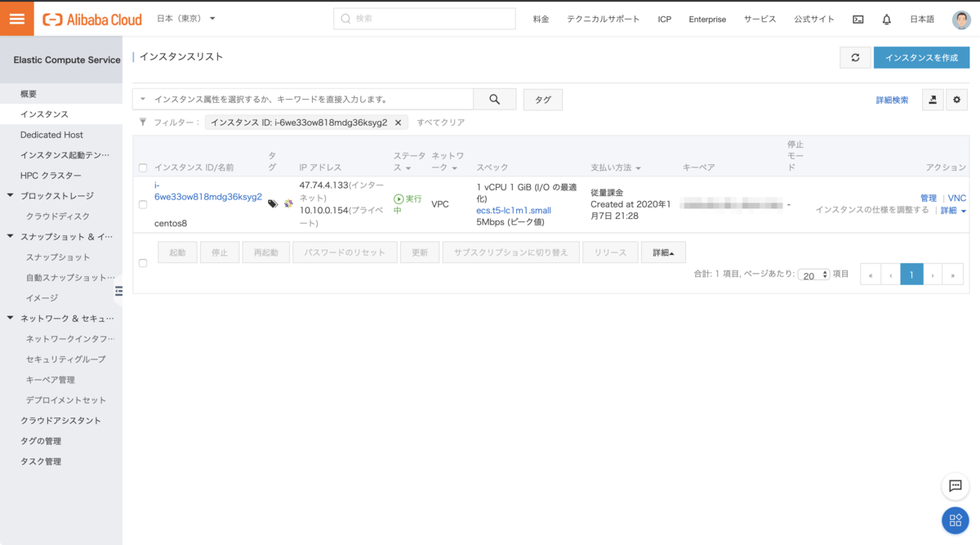Click the colorful monitoring icon in row
Image resolution: width=980 pixels, height=545 pixels.
pos(288,203)
